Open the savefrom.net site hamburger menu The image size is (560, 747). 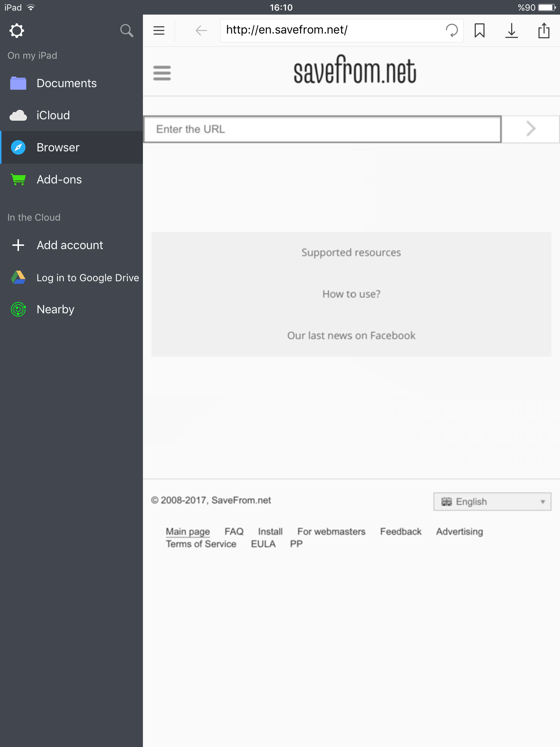coord(162,73)
